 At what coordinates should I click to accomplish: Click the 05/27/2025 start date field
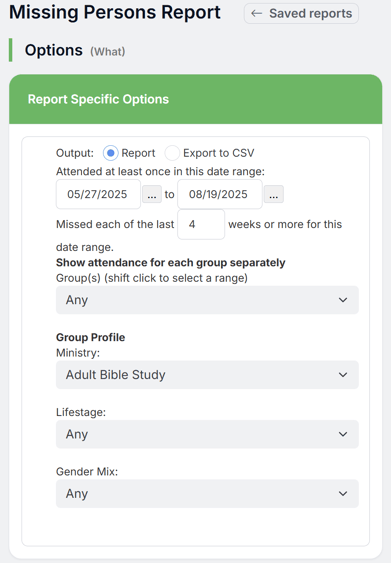point(98,194)
